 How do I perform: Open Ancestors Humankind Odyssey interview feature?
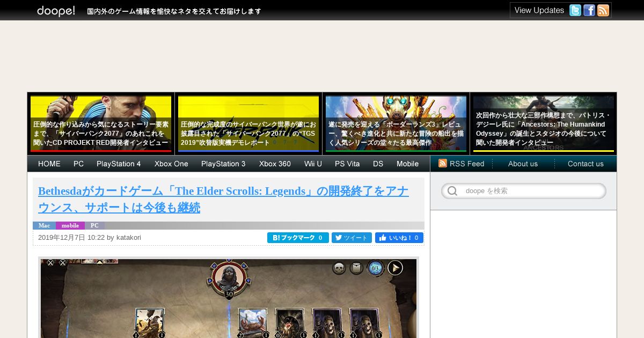tap(544, 123)
